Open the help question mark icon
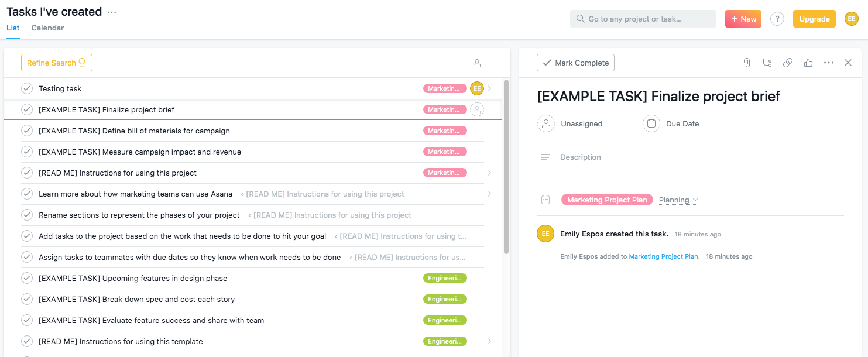 pyautogui.click(x=777, y=18)
